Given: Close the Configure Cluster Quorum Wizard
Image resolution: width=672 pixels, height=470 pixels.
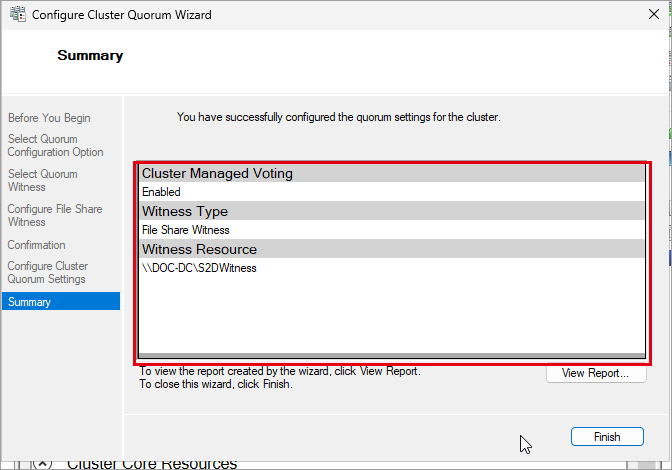Looking at the screenshot, I should point(654,15).
